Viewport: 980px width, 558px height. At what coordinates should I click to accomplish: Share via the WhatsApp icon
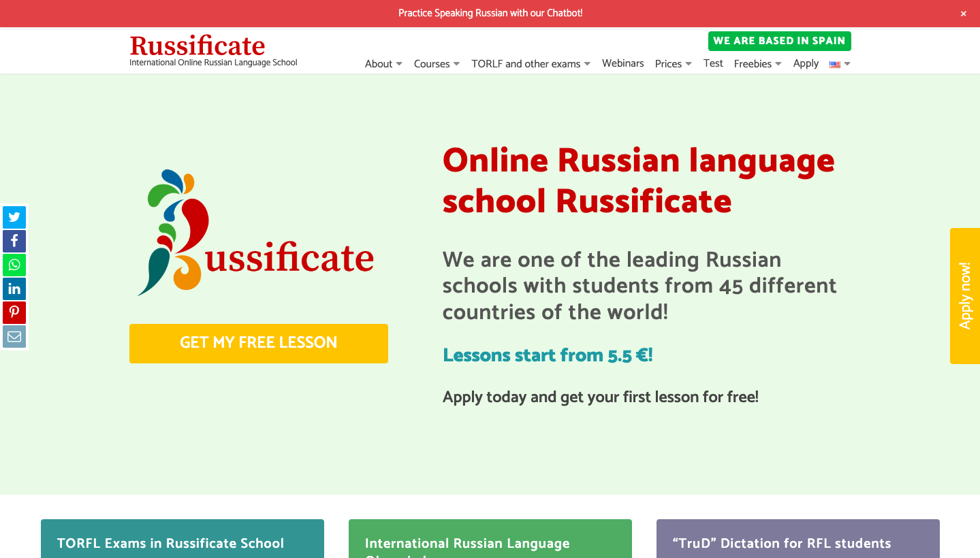(14, 265)
